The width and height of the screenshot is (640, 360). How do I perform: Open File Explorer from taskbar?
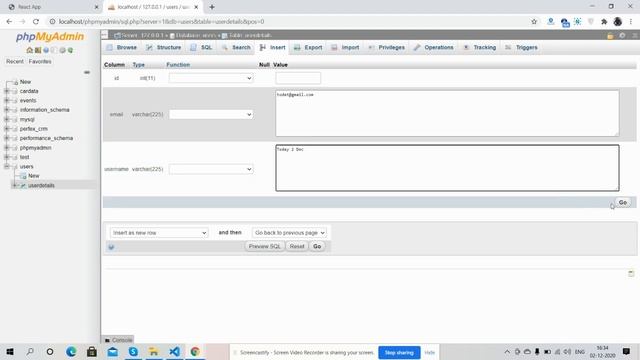pos(153,351)
